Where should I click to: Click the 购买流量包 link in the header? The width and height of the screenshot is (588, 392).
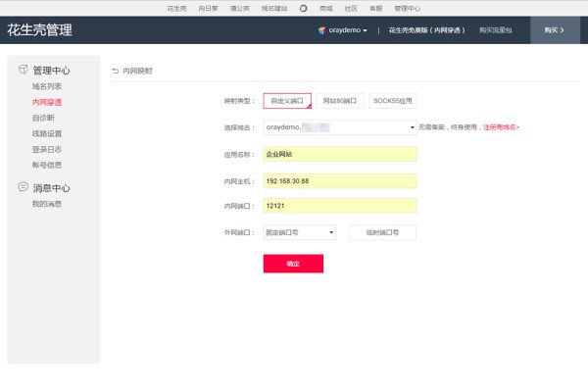495,30
